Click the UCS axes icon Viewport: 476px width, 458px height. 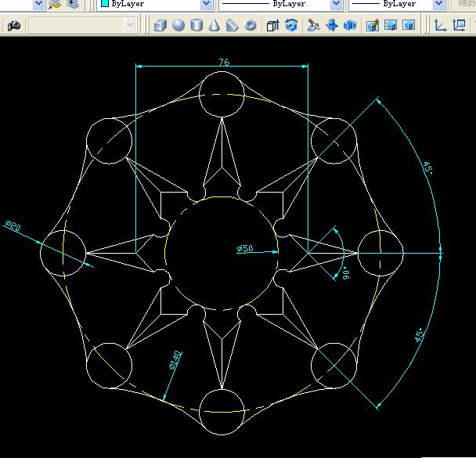click(440, 25)
